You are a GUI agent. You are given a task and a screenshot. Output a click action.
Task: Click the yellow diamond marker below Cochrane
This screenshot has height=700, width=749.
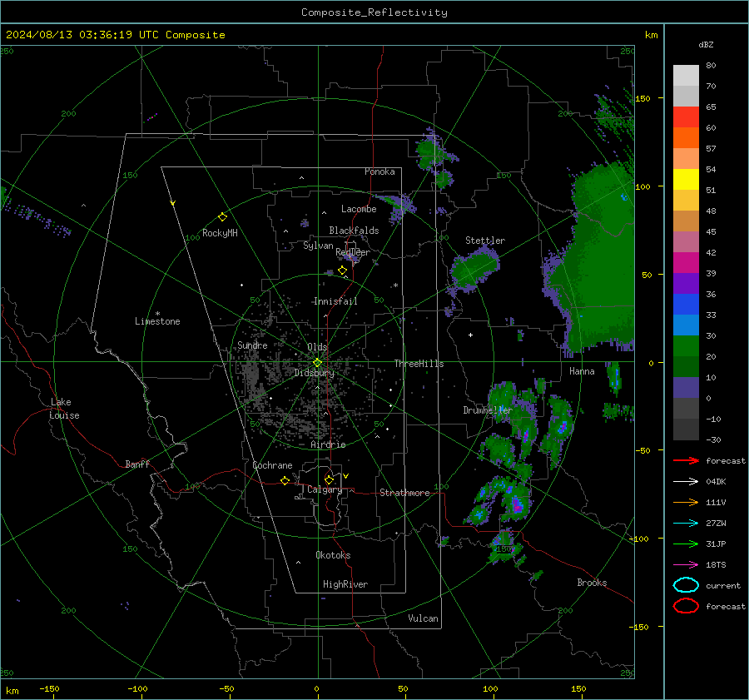(x=285, y=481)
